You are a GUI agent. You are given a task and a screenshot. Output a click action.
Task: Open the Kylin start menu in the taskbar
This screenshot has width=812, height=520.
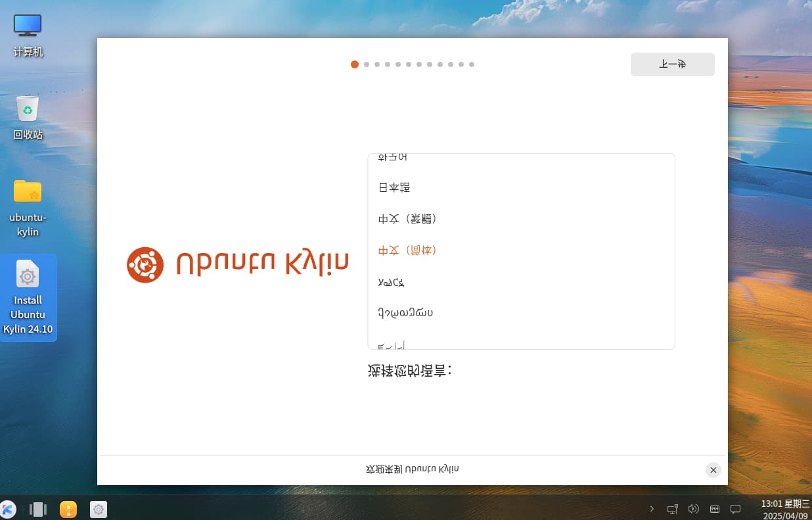point(8,509)
